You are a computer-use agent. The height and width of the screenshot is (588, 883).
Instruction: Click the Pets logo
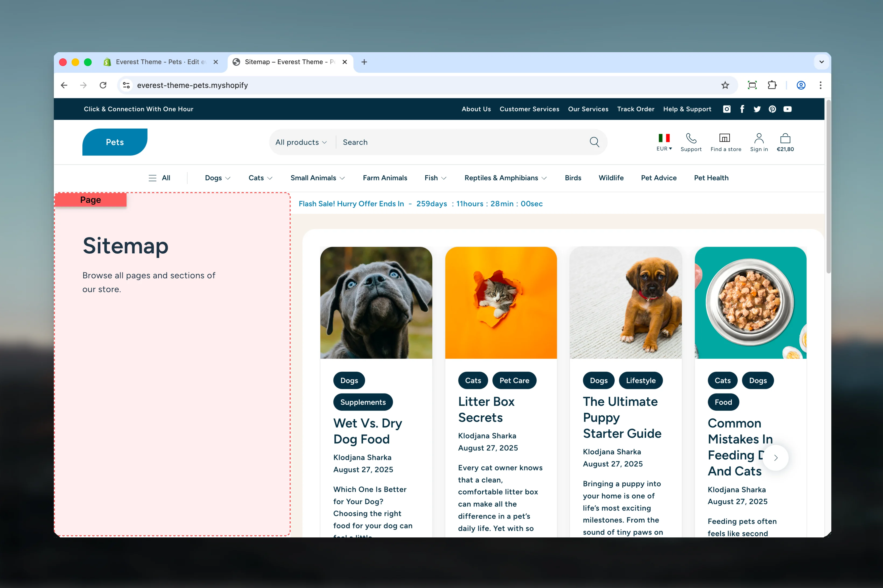(x=114, y=142)
